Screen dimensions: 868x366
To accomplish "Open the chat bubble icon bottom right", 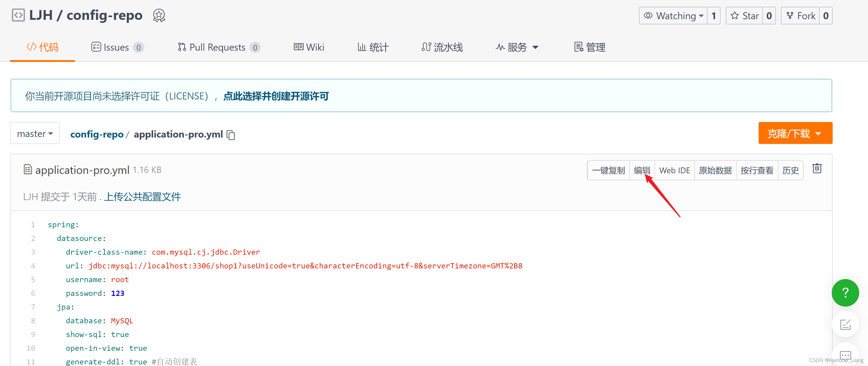I will click(846, 355).
